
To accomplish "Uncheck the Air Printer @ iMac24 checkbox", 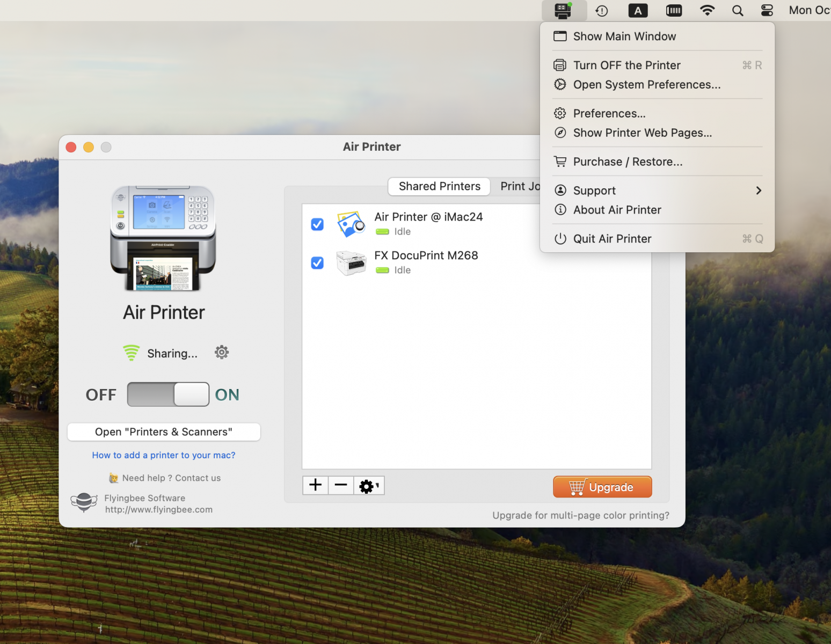I will tap(317, 224).
